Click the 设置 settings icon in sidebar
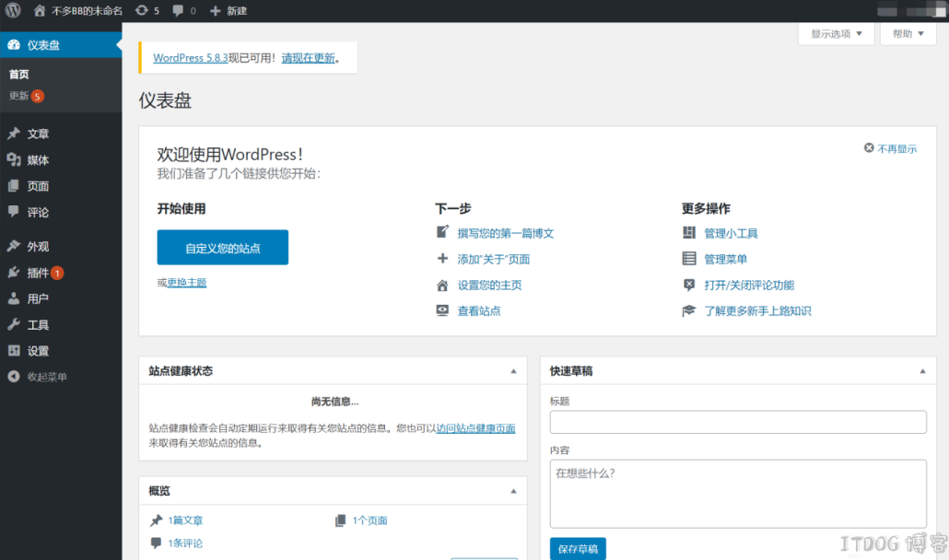949x560 pixels. pos(14,351)
